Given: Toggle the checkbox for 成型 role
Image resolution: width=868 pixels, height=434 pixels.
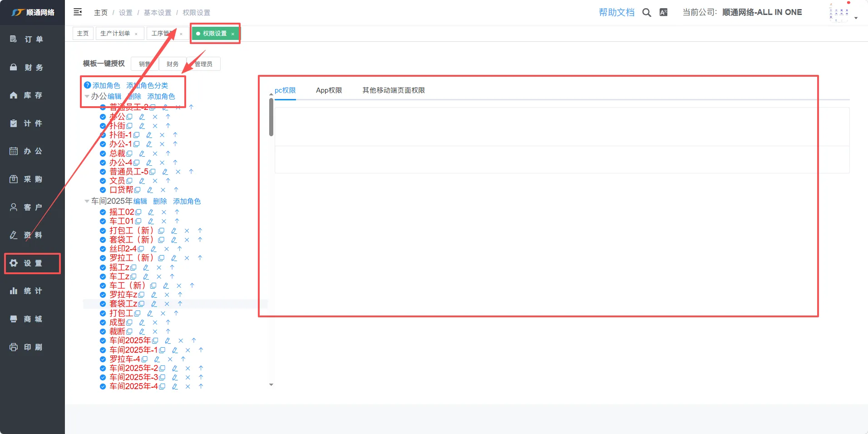Looking at the screenshot, I should pos(103,322).
